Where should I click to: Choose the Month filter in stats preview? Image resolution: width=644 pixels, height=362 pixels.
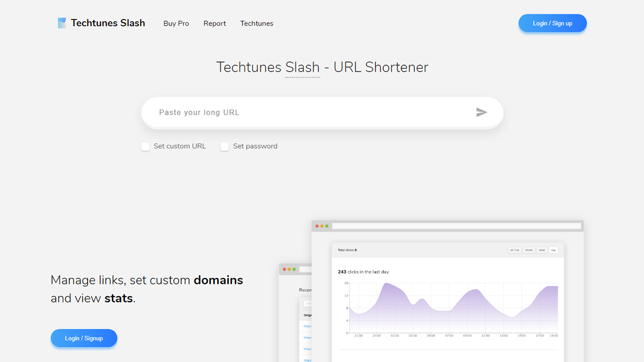[x=529, y=250]
